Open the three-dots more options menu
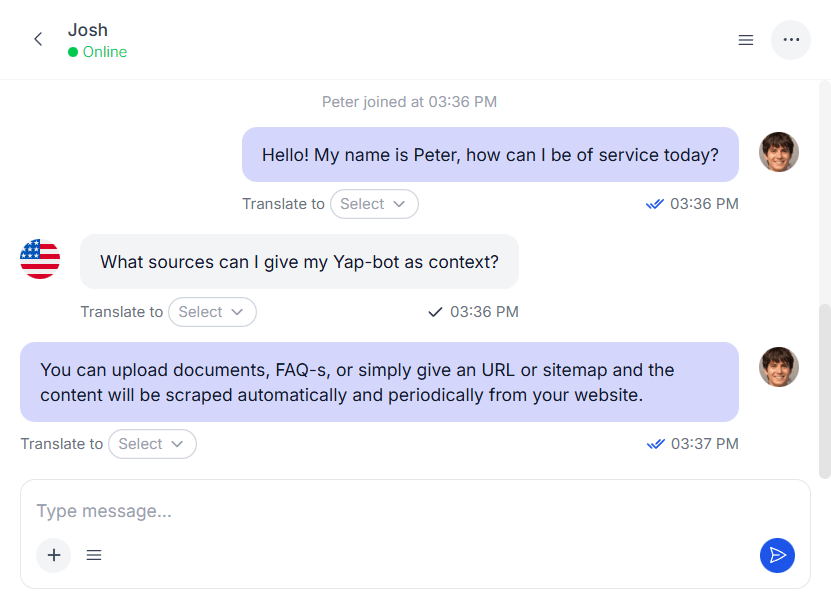 tap(791, 40)
